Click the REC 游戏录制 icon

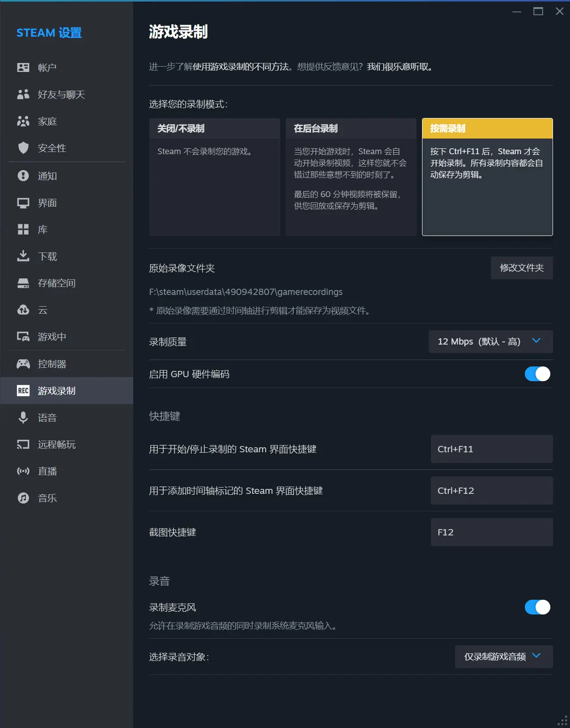(23, 391)
